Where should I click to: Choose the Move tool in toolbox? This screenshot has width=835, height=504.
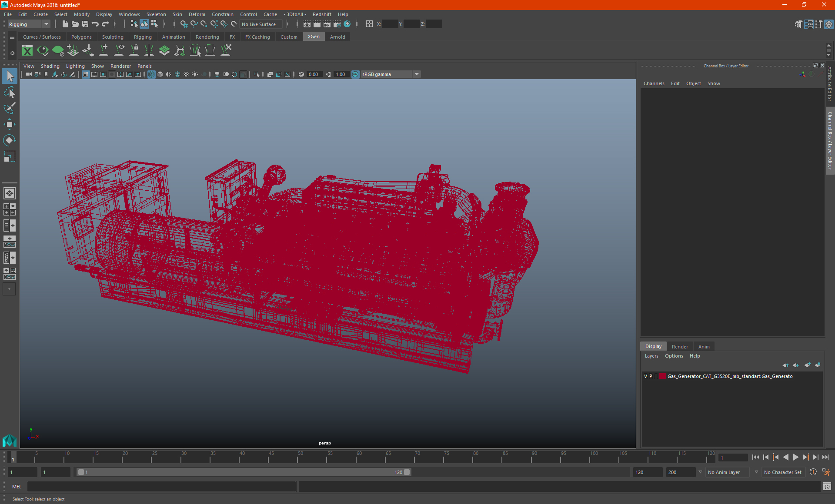coord(10,124)
